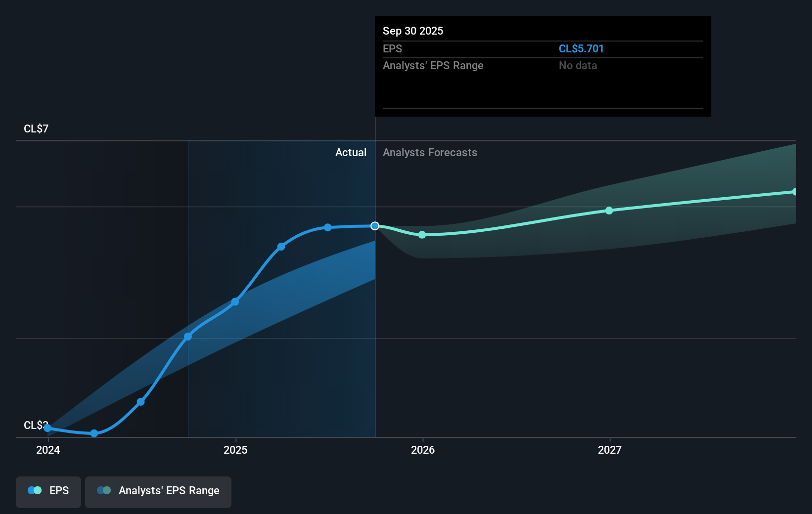Viewport: 812px width, 514px height.
Task: Switch to the Actual view label
Action: coord(351,153)
